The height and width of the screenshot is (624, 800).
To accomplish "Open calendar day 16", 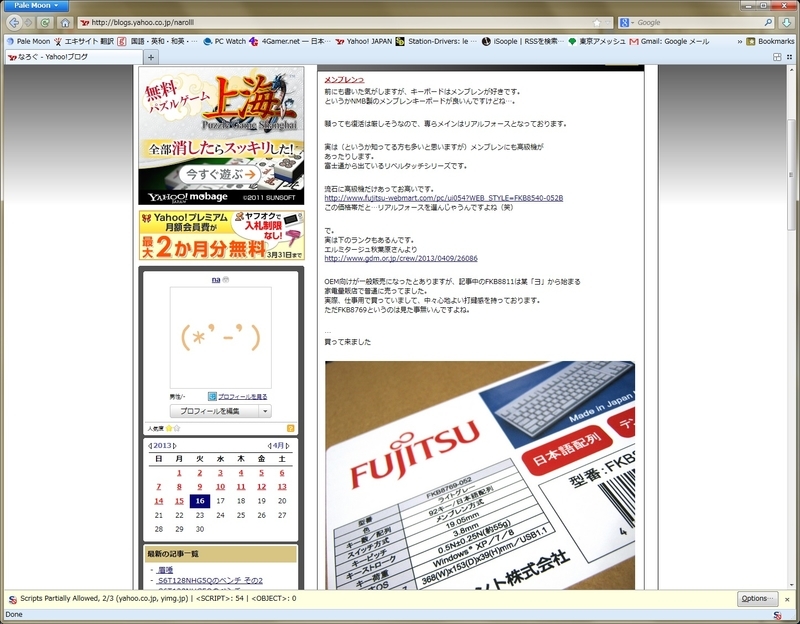I will coord(200,501).
